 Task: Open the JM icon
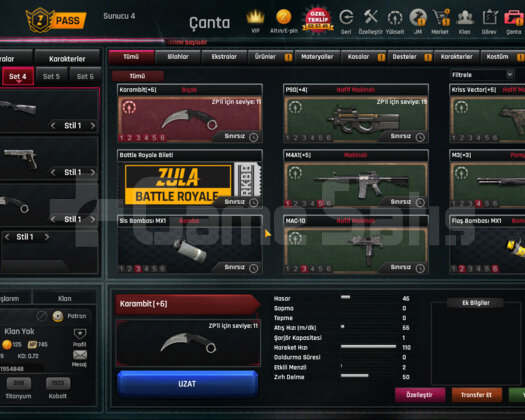418,17
